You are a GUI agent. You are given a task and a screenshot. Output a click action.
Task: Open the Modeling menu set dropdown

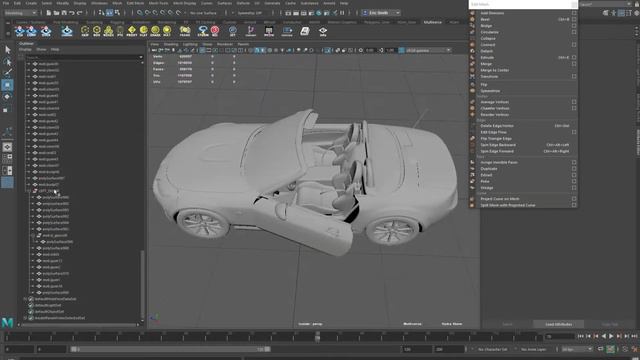[x=20, y=13]
